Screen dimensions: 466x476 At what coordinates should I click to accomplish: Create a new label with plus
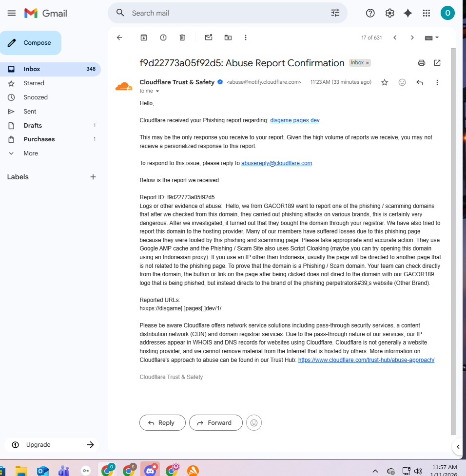[93, 177]
